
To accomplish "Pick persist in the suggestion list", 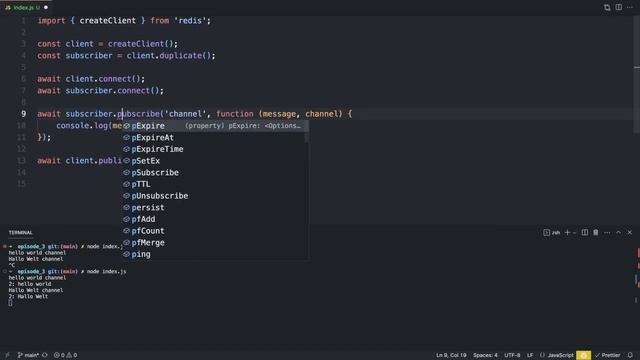I will pyautogui.click(x=215, y=208).
